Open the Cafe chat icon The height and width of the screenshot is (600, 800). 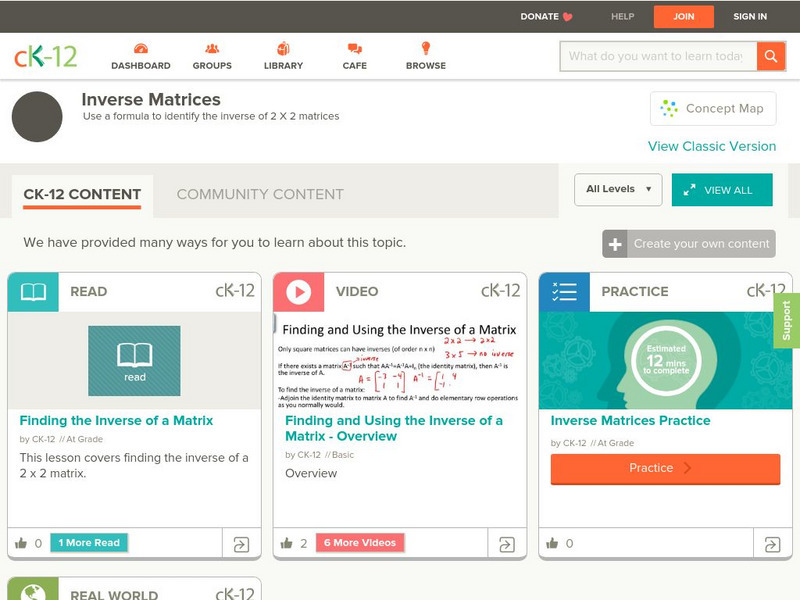point(355,49)
